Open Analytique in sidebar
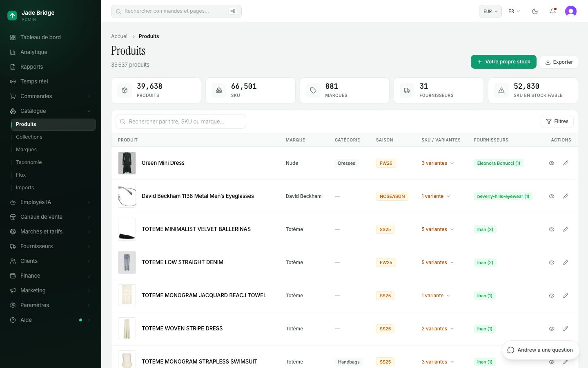 coord(51,52)
